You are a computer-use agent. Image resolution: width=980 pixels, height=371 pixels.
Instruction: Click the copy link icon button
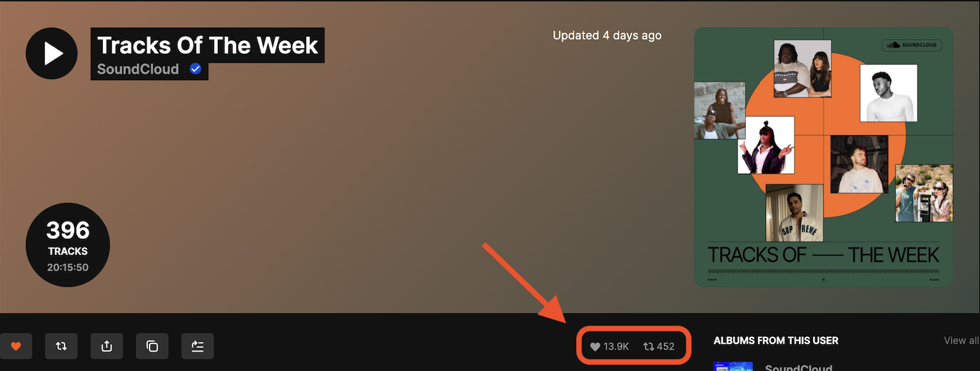pos(152,346)
